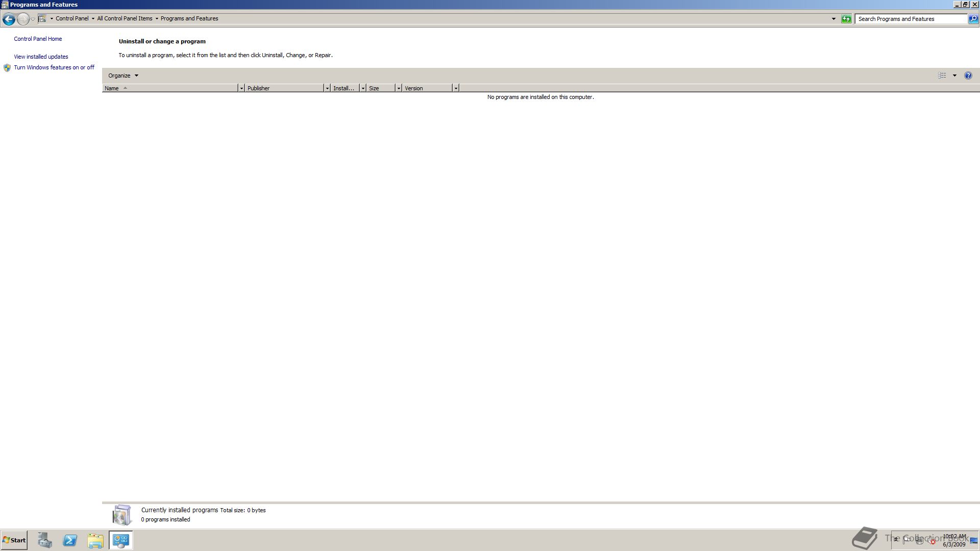The width and height of the screenshot is (980, 551).
Task: Click the muted volume tray icon
Action: [931, 541]
